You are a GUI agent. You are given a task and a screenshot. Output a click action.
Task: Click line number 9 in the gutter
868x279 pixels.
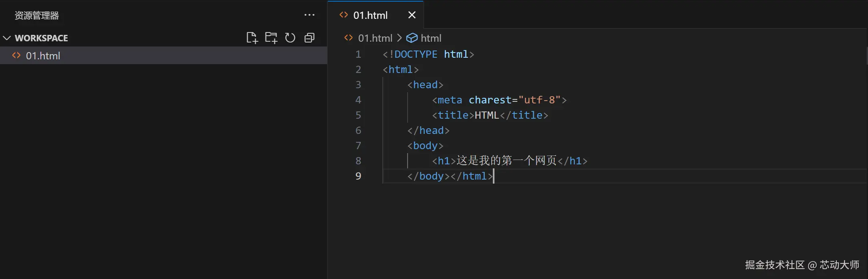pyautogui.click(x=358, y=176)
